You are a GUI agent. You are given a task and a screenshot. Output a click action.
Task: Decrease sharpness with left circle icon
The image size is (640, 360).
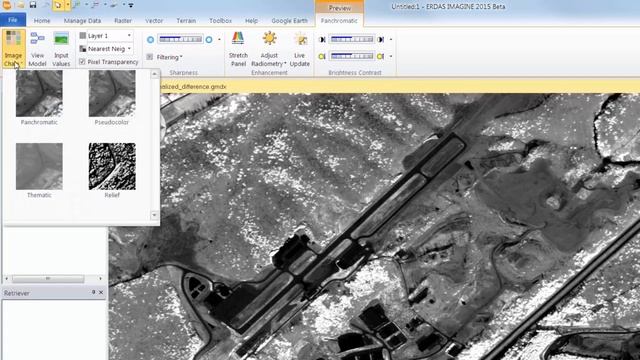click(150, 40)
